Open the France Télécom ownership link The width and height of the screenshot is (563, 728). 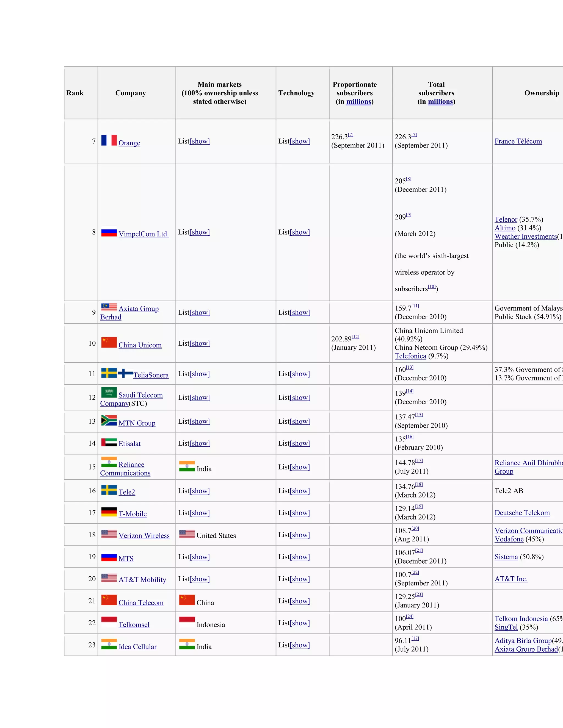pyautogui.click(x=518, y=141)
